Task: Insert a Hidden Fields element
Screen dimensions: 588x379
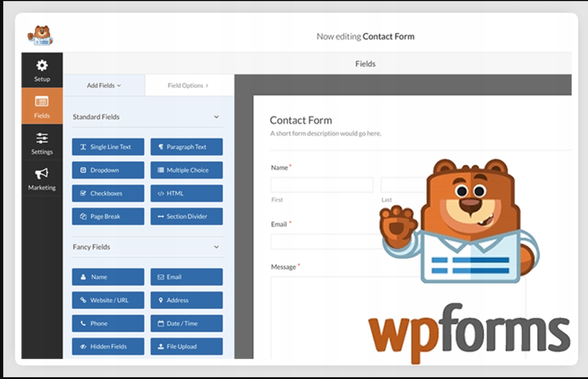Action: (x=108, y=347)
